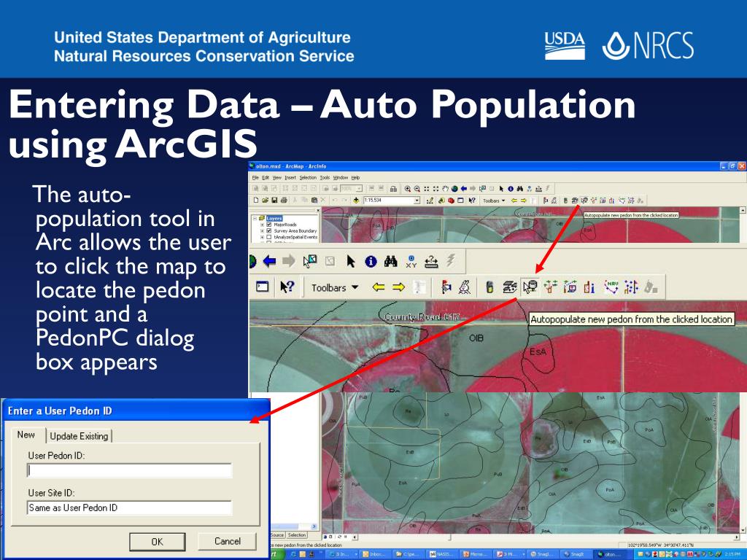Click the enlarged NRV path icon
The width and height of the screenshot is (747, 560).
(x=611, y=286)
